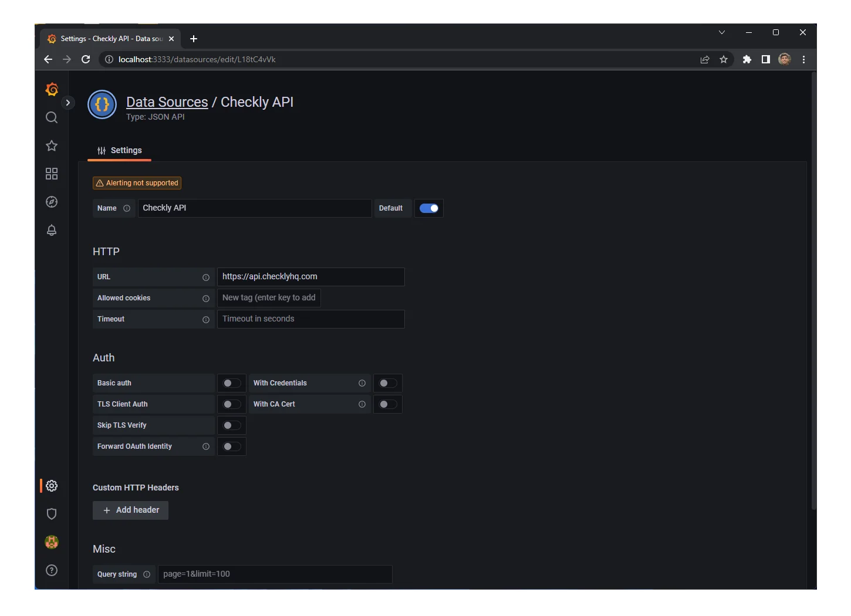Show info tooltip for Allowed cookies
This screenshot has height=616, width=851.
click(x=206, y=299)
